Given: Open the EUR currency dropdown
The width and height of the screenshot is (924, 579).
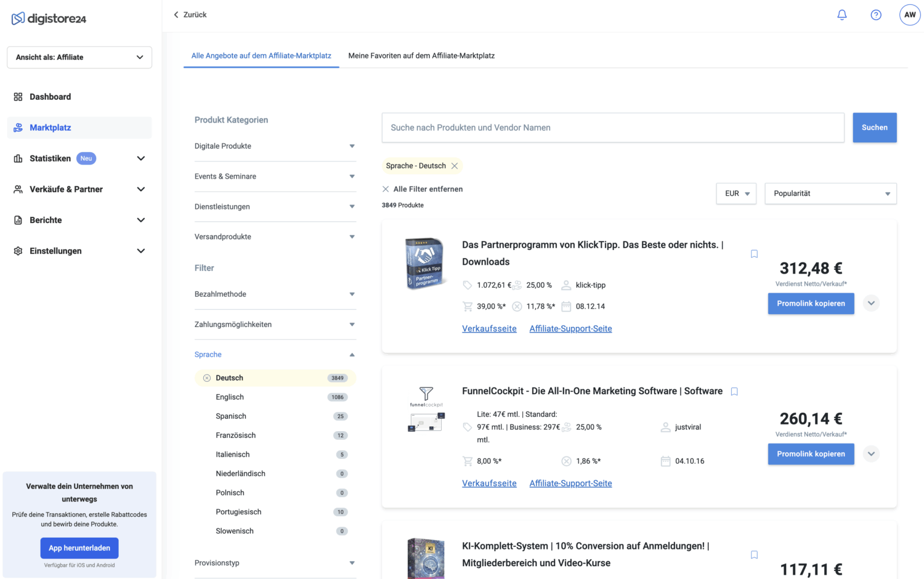Looking at the screenshot, I should coord(736,193).
